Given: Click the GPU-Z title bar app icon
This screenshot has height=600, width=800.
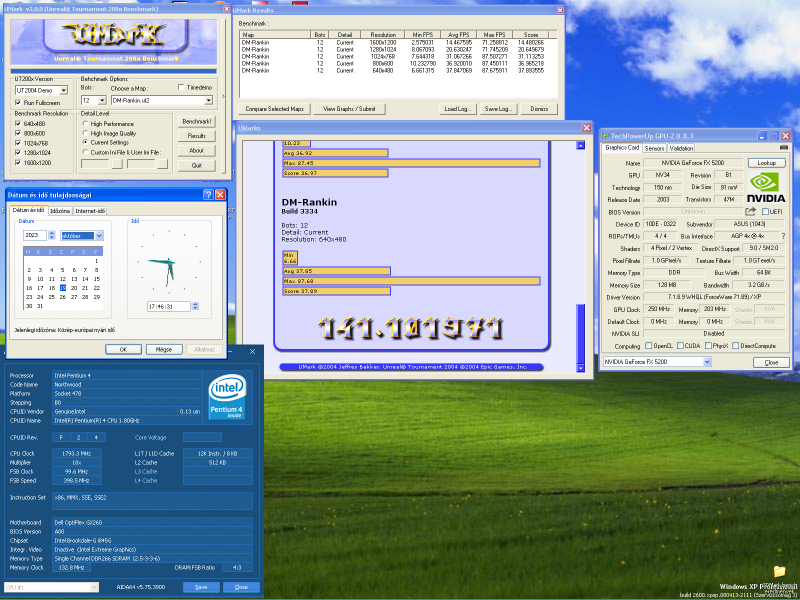Looking at the screenshot, I should (605, 136).
